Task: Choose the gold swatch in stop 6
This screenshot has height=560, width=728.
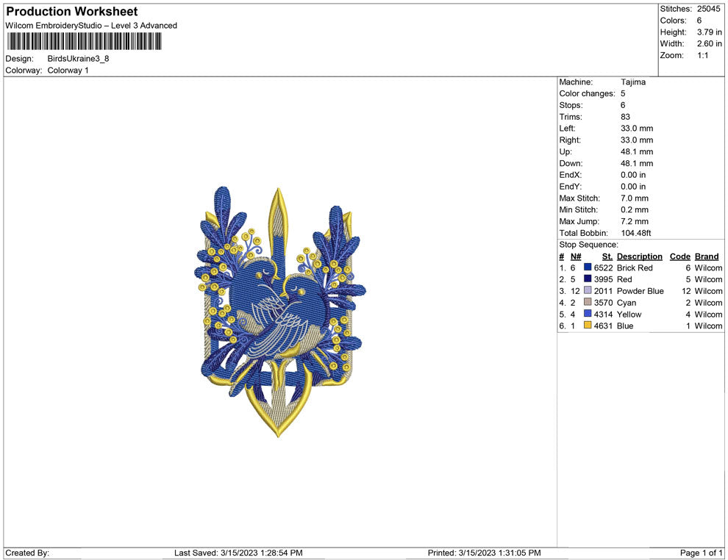Action: click(x=588, y=326)
